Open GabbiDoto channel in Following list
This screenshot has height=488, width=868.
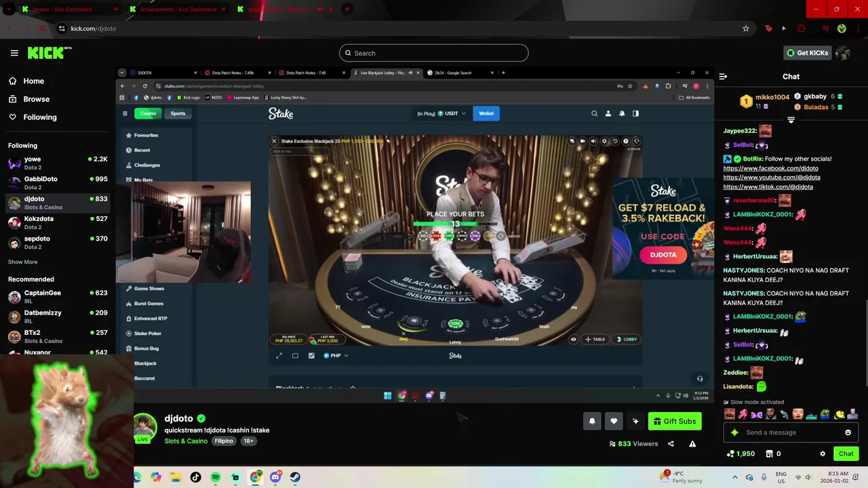pos(57,183)
